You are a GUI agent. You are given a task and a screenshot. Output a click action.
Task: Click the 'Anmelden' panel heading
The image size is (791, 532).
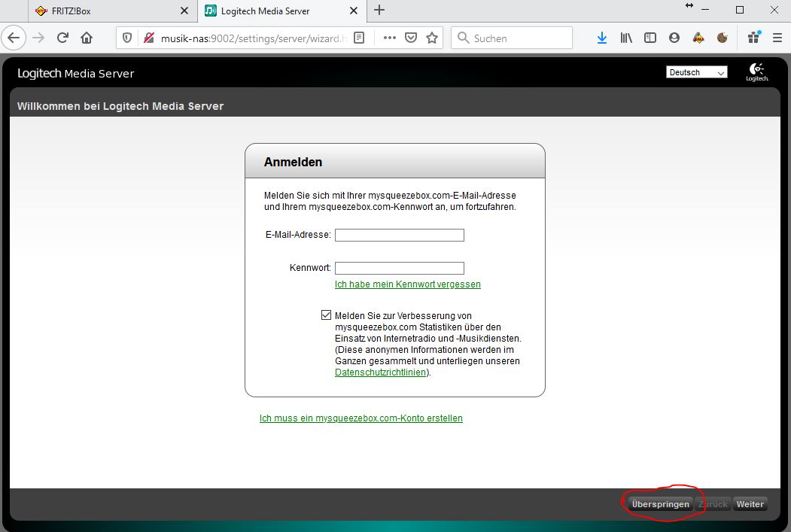[x=293, y=162]
